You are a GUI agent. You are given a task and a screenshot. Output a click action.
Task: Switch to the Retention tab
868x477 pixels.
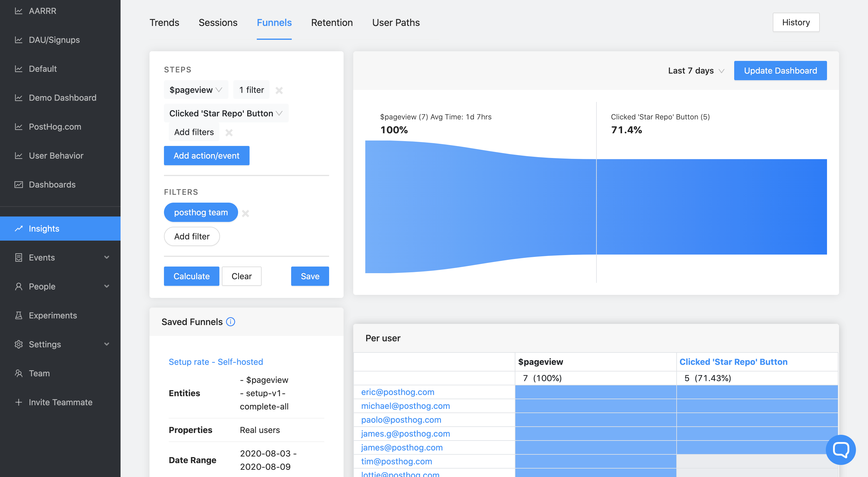[332, 23]
